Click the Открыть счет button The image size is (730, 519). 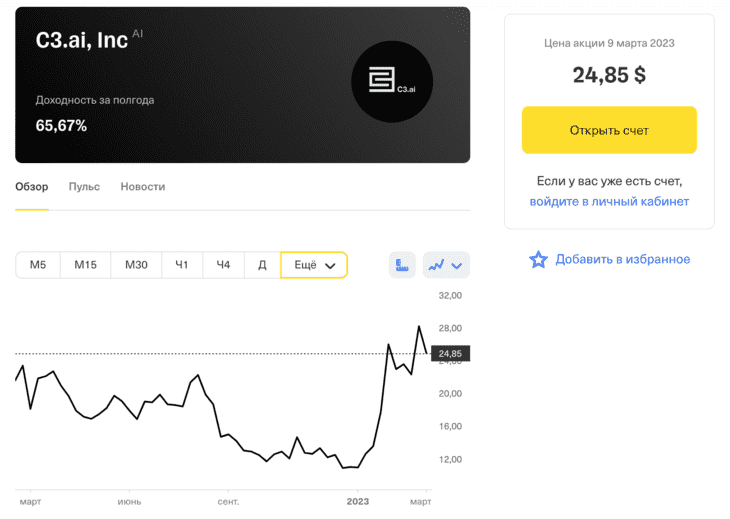tap(609, 130)
